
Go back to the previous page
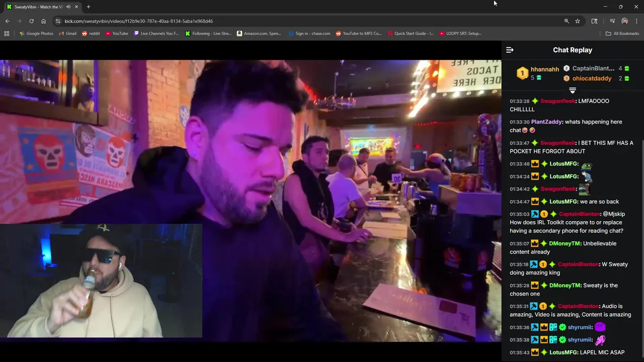7,21
